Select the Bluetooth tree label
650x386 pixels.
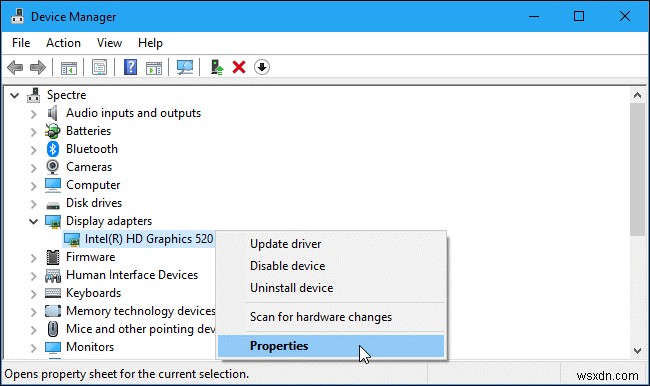[92, 149]
